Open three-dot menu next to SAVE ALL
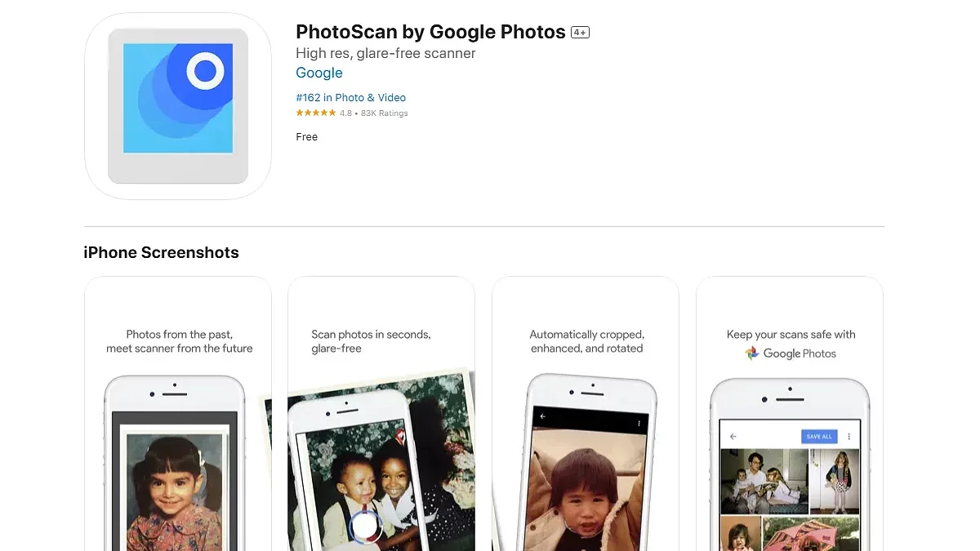 point(849,437)
